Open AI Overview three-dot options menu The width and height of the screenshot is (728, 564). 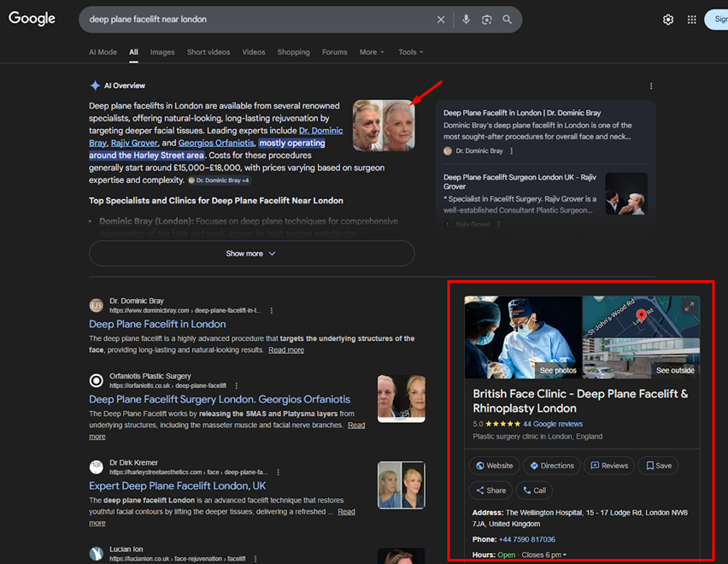tap(651, 86)
